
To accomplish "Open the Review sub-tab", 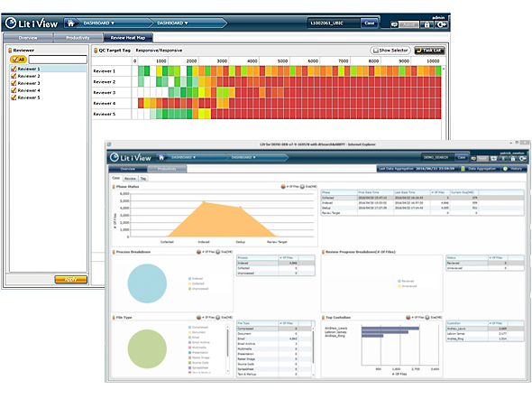I will [x=130, y=178].
